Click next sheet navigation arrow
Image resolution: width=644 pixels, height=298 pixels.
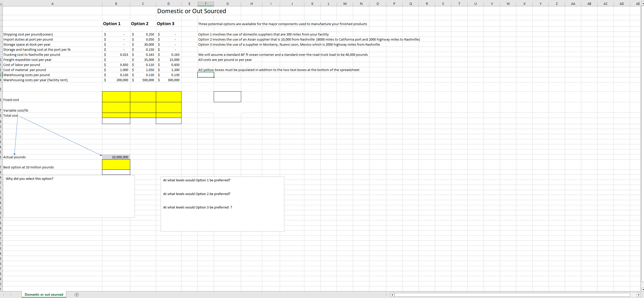click(11, 294)
